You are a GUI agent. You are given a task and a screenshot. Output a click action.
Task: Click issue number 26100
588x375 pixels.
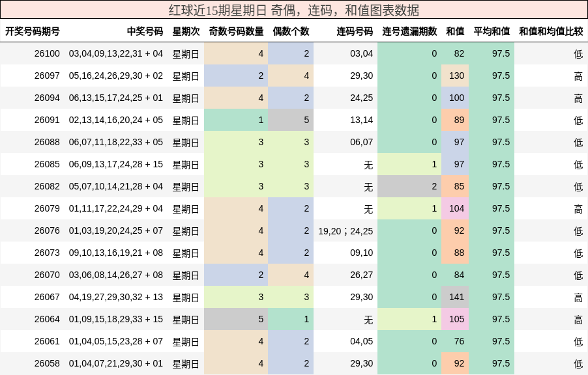point(47,53)
